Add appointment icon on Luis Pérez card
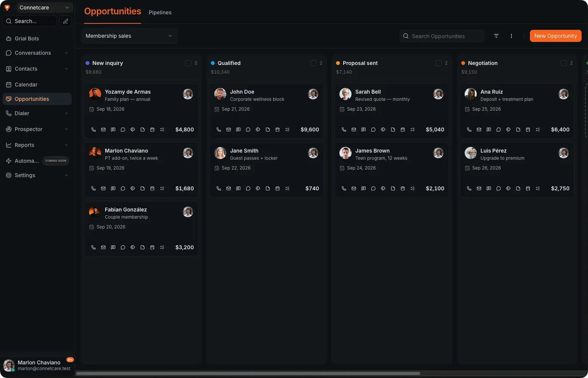 528,188
